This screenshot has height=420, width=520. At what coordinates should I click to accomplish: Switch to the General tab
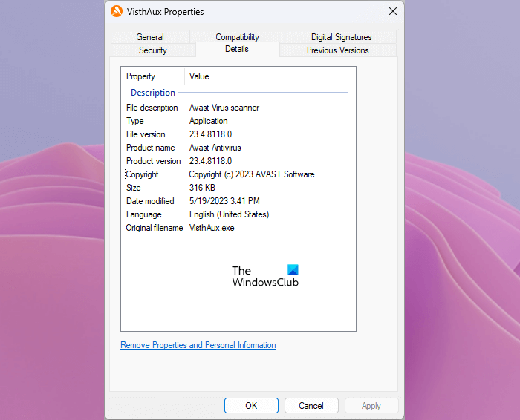(150, 37)
